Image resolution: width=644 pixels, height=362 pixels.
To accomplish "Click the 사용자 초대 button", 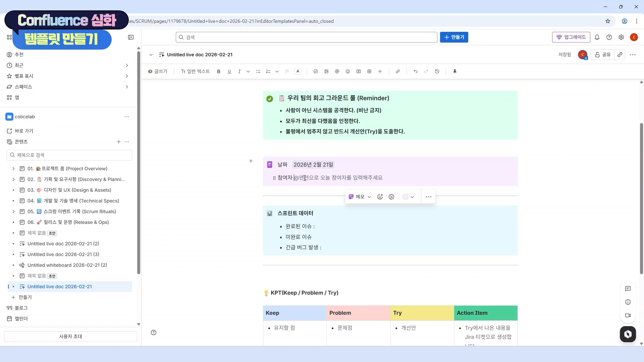I will point(70,336).
